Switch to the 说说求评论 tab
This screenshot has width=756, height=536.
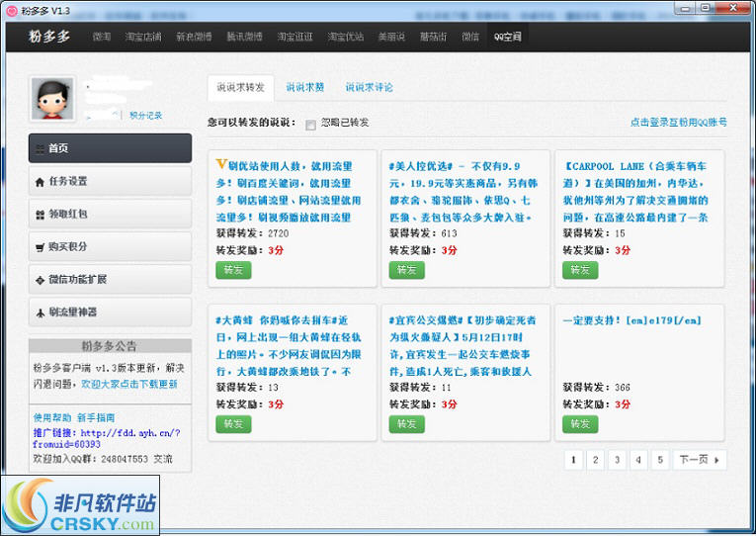369,87
